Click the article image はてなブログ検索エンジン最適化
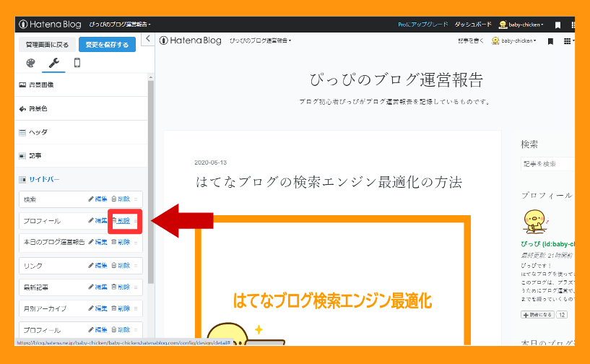 [333, 280]
